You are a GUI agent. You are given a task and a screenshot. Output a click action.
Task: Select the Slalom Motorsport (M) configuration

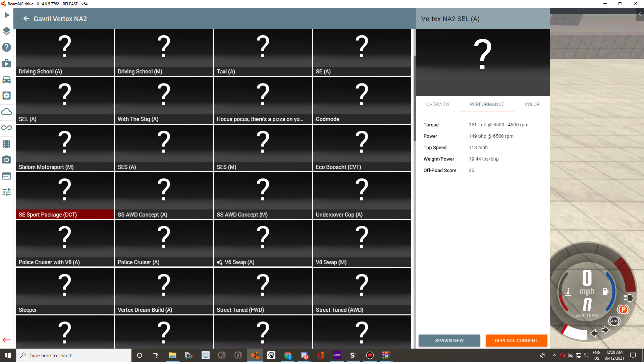tap(65, 148)
